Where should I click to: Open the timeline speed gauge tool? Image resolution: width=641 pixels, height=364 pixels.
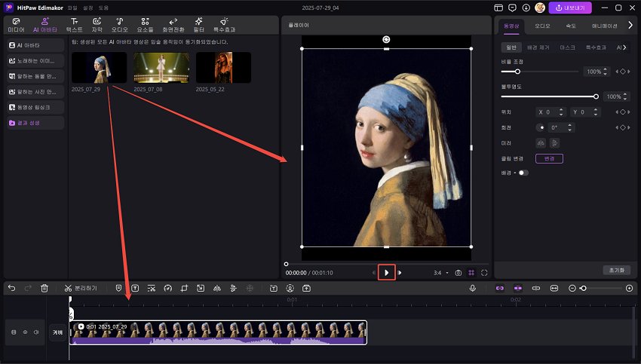pyautogui.click(x=167, y=289)
